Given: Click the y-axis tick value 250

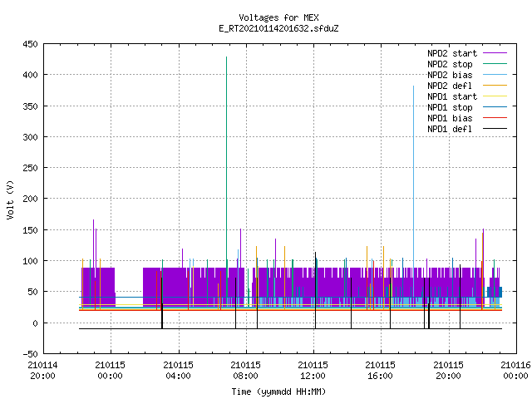Looking at the screenshot, I should (x=30, y=168).
